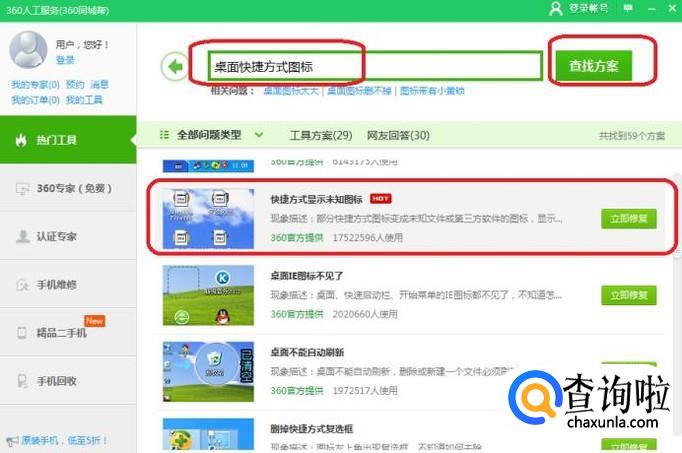Image resolution: width=682 pixels, height=453 pixels.
Task: Open the 桌面不能自动刷新 title
Action: pos(307,352)
